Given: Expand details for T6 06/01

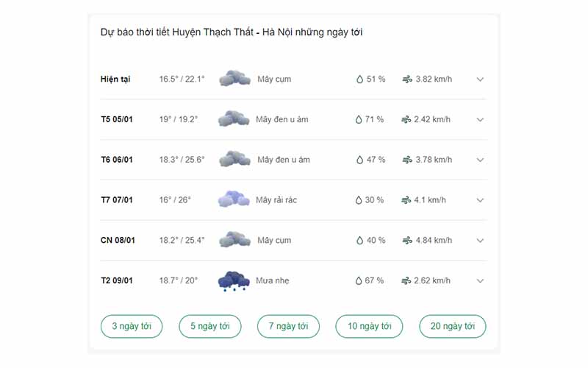Looking at the screenshot, I should coord(480,160).
